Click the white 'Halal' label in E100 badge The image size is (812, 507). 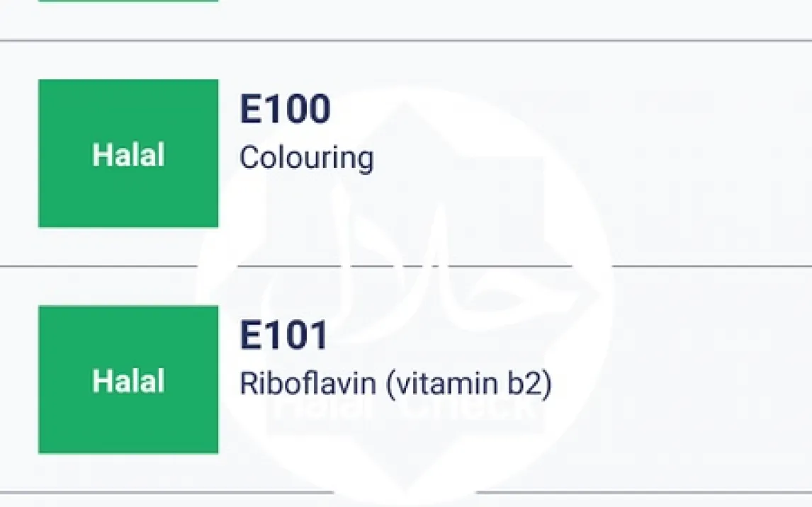[x=128, y=155]
